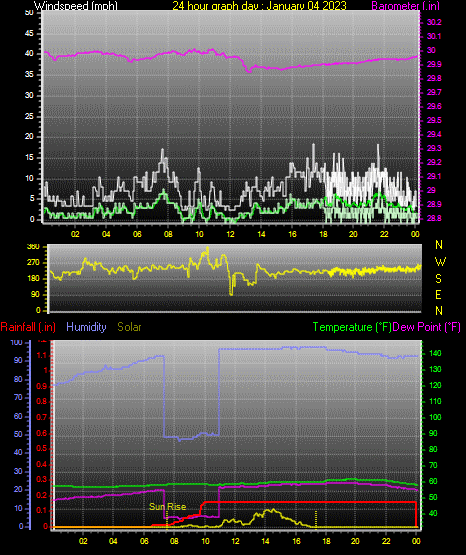Viewport: 466px width, 555px height.
Task: Click the 'Barometer (.in)' axis title
Action: [405, 5]
